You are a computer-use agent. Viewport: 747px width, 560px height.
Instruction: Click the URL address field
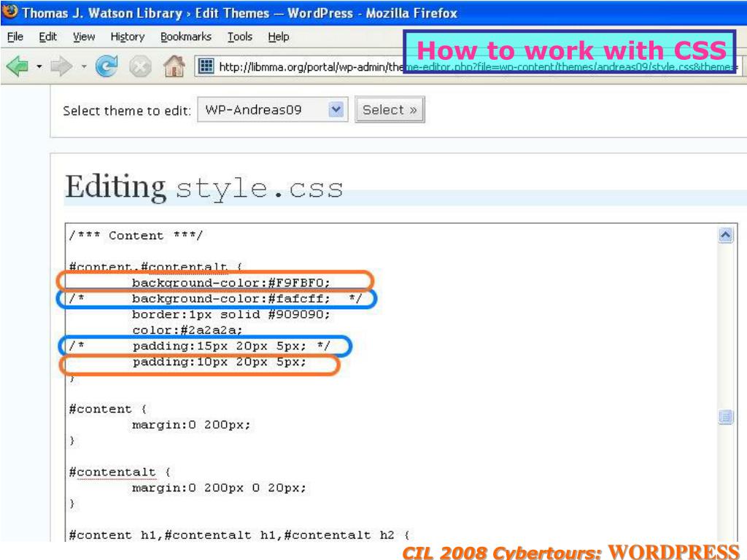[x=467, y=66]
